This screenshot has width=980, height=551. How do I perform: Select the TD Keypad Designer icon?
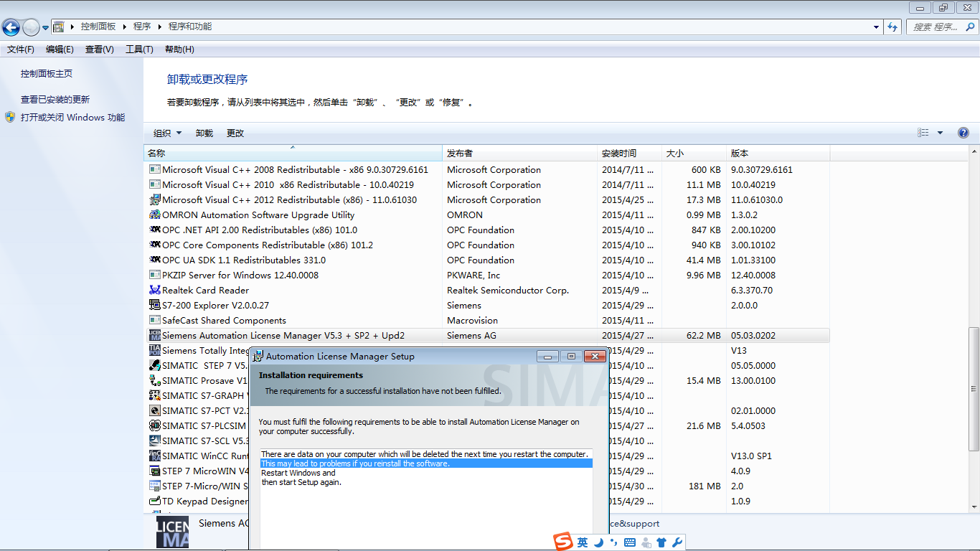155,501
